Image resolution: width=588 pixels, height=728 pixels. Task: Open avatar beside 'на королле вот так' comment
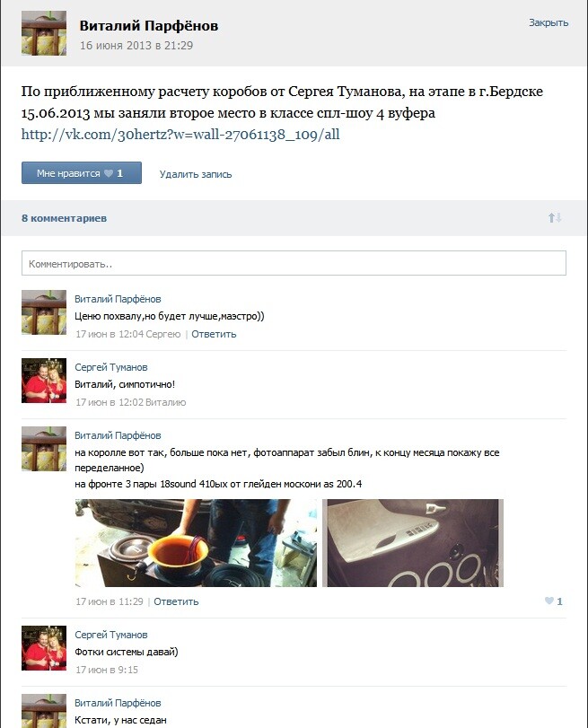click(44, 449)
